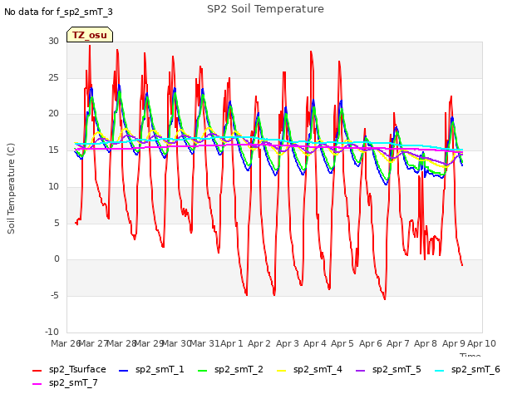The width and height of the screenshot is (532, 399).
Task: Click the yellow sp2_smT_4 legend swatch
Action: pos(281,371)
